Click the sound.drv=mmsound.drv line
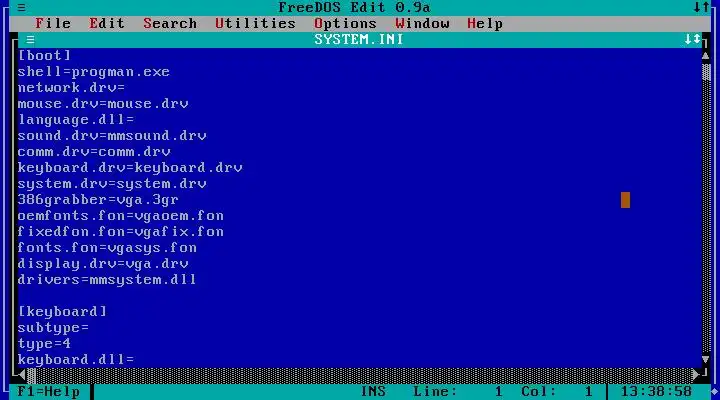Viewport: 720px width, 400px height. tap(112, 136)
